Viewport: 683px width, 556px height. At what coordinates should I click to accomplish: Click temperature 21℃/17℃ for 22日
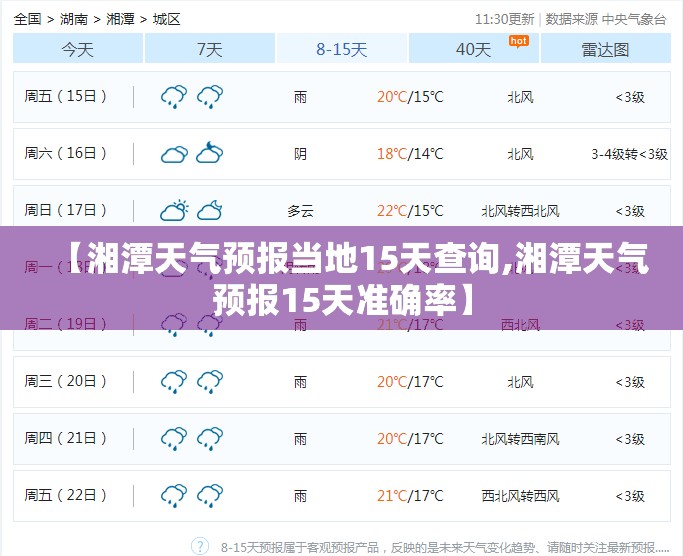410,496
